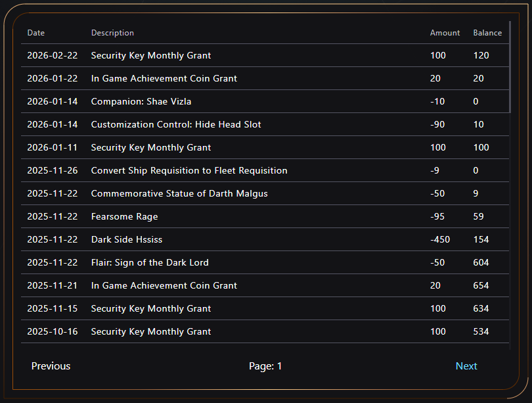532x403 pixels.
Task: Click the 654 balance value
Action: coord(481,285)
